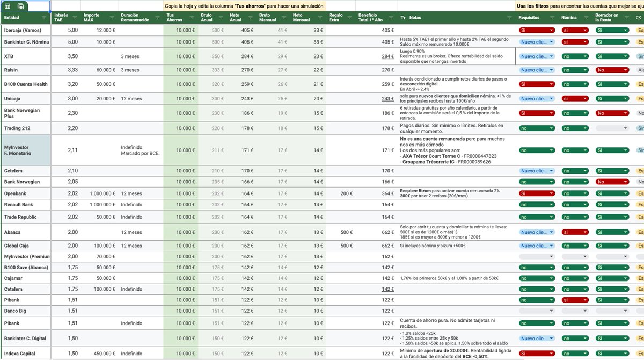This screenshot has height=360, width=644.
Task: Open the Duración Remuneración filter icon
Action: 157,18
